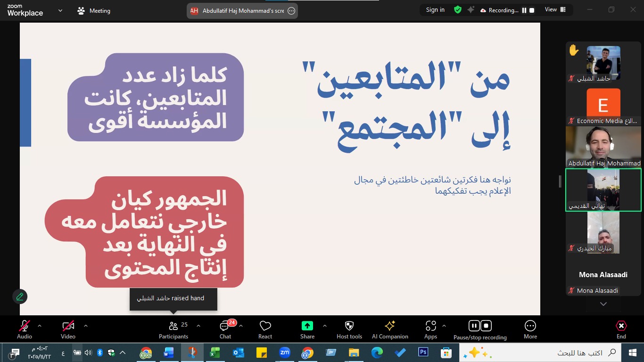Open the Apps menu icon

coord(430,329)
